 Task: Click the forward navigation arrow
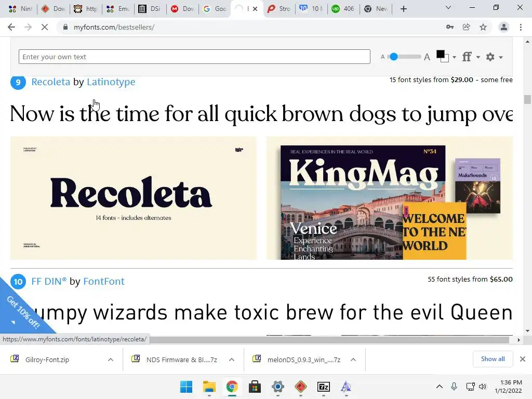click(x=28, y=27)
